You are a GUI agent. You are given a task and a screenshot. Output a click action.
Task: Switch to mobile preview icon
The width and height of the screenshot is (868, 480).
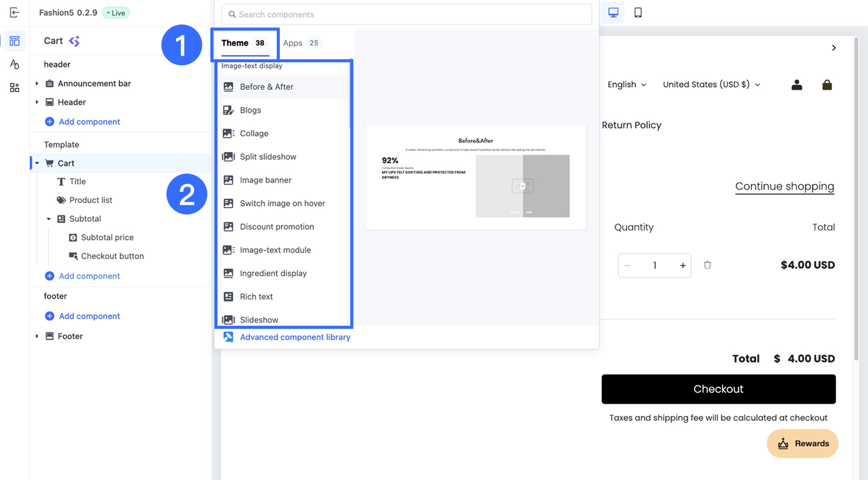638,13
